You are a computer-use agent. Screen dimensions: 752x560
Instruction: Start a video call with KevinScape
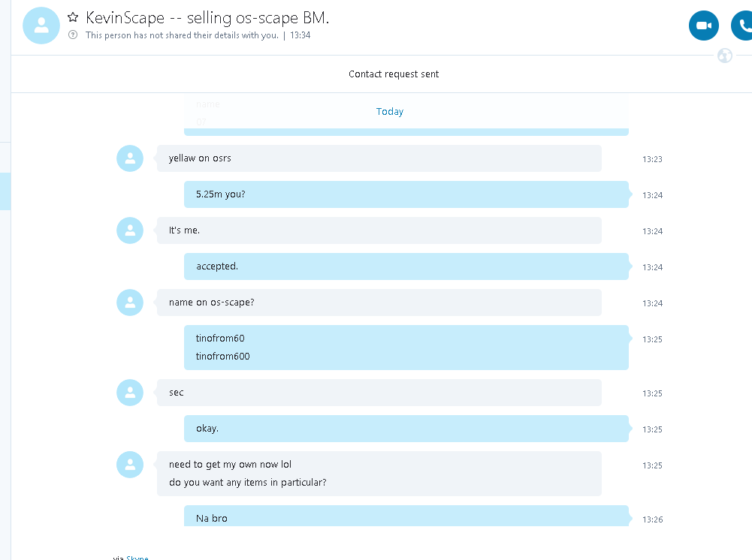pos(703,26)
